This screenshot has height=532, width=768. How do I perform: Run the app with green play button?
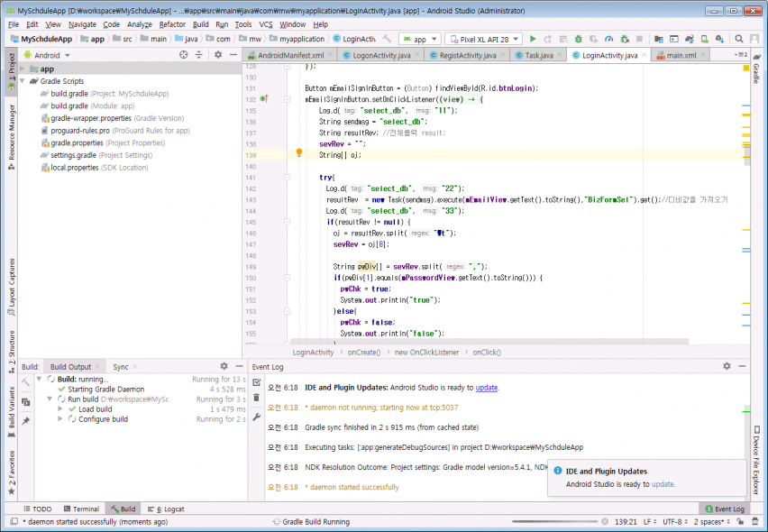(x=533, y=39)
